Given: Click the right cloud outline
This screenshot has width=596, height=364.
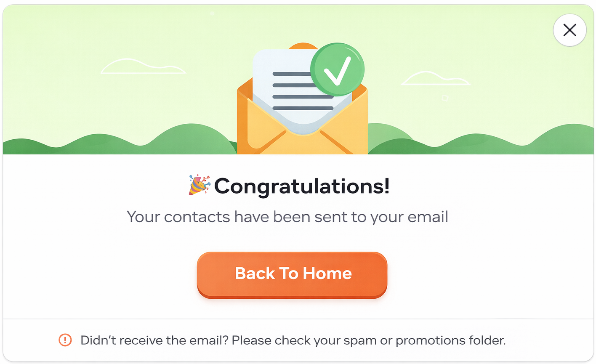Looking at the screenshot, I should pyautogui.click(x=435, y=79).
